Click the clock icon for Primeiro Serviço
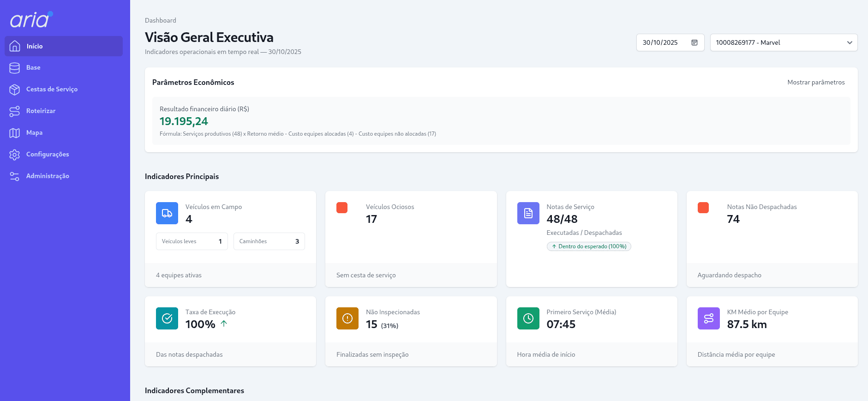868x401 pixels. pos(528,318)
